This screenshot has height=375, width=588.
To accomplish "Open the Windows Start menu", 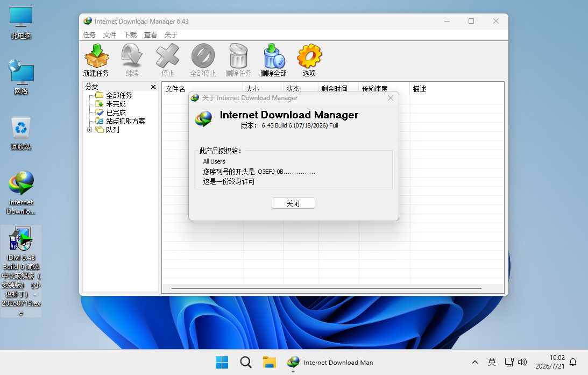I will tap(222, 362).
